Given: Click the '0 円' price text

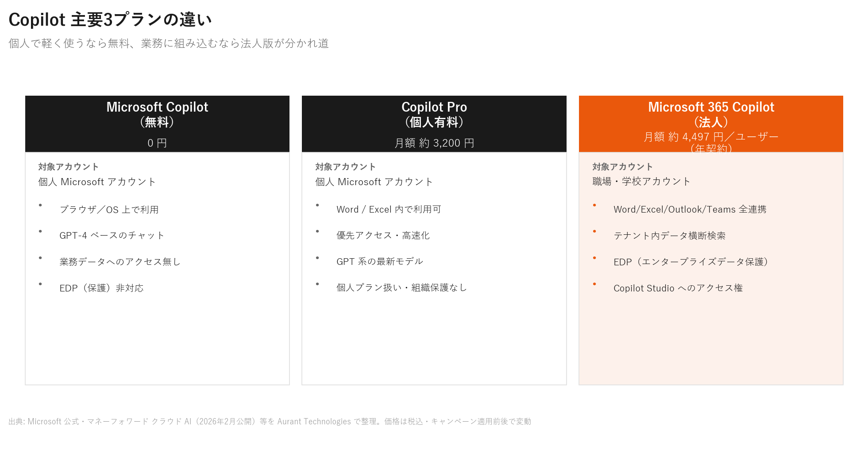Looking at the screenshot, I should pos(157,143).
